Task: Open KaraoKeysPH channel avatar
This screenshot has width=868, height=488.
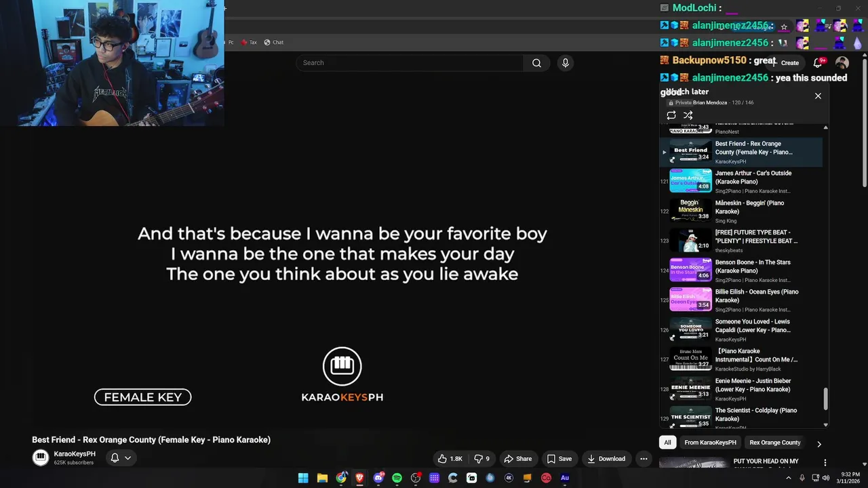Action: pyautogui.click(x=41, y=458)
